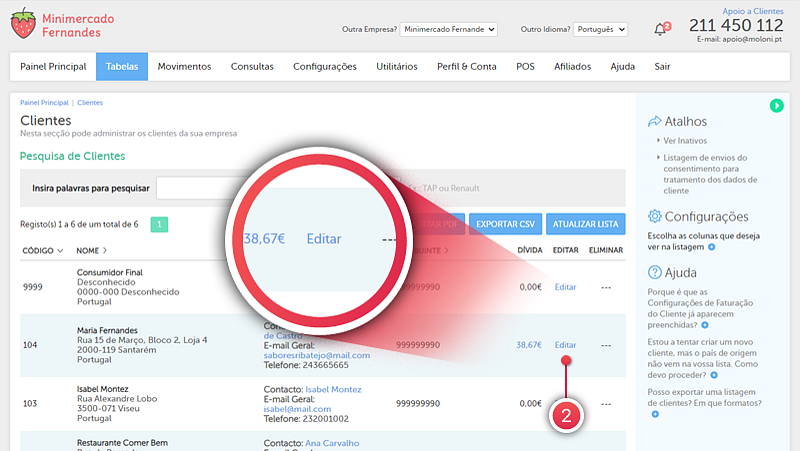The image size is (800, 451).
Task: Select the Configurações menu item
Action: (324, 66)
